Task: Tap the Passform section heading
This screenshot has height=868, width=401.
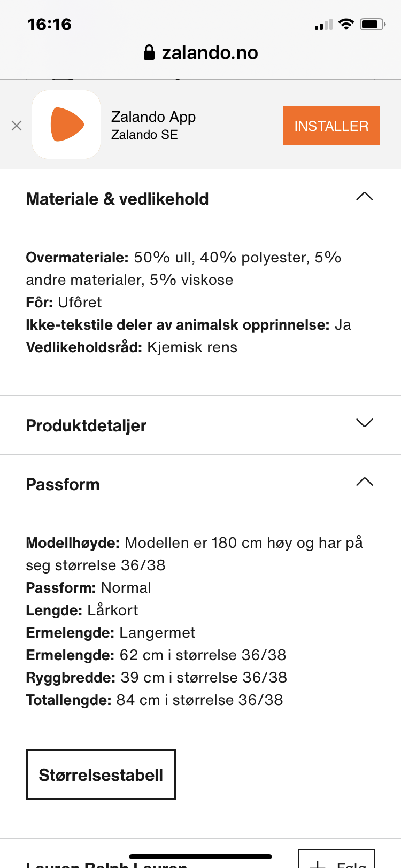Action: (x=63, y=484)
